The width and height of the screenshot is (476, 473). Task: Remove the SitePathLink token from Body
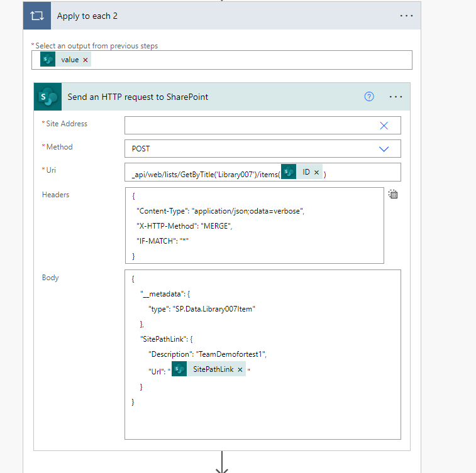[x=240, y=369]
